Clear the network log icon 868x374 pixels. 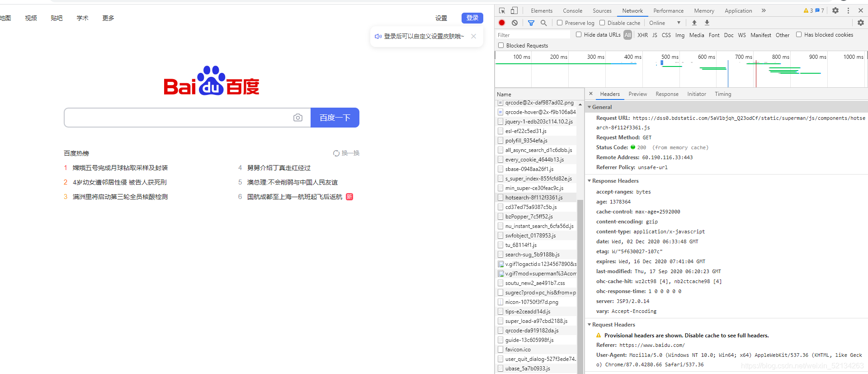click(x=514, y=23)
